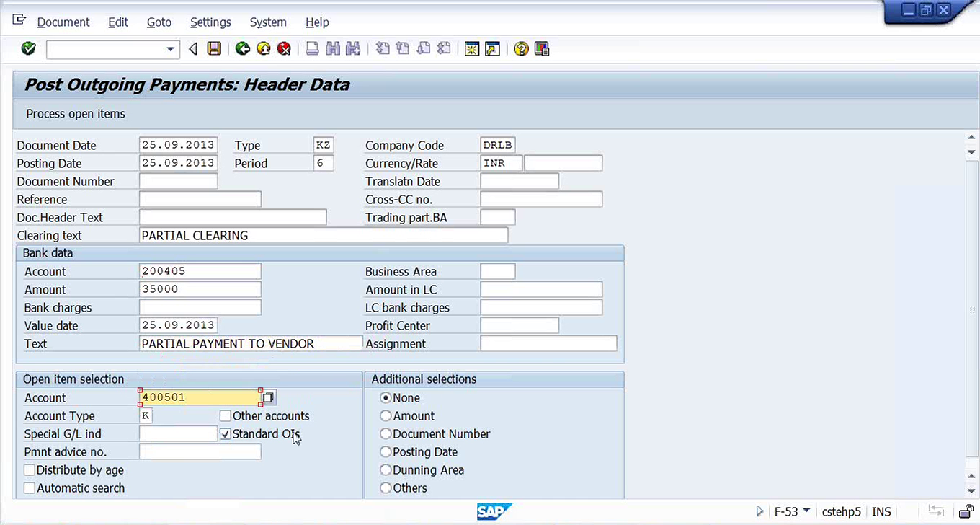
Task: Click the Company Code field
Action: (498, 145)
